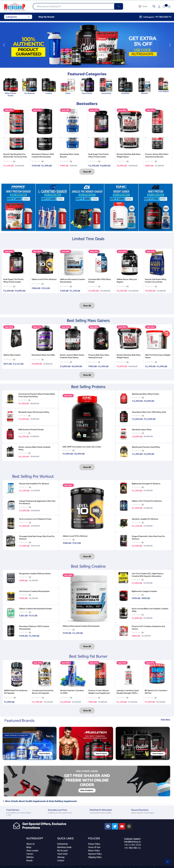174x868 pixels.
Task: Open Track Order link in footer
Action: 62,854
